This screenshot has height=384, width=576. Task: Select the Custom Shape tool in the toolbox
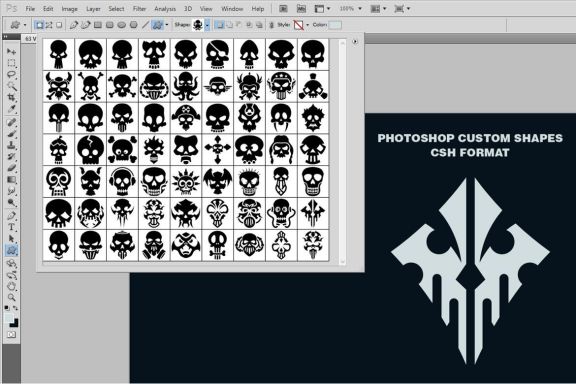(x=11, y=250)
